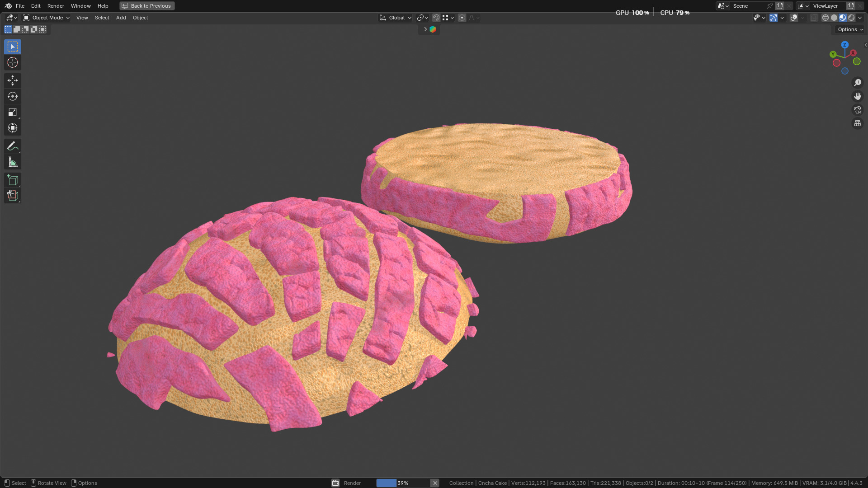Viewport: 868px width, 488px height.
Task: Open the File menu
Action: 20,6
